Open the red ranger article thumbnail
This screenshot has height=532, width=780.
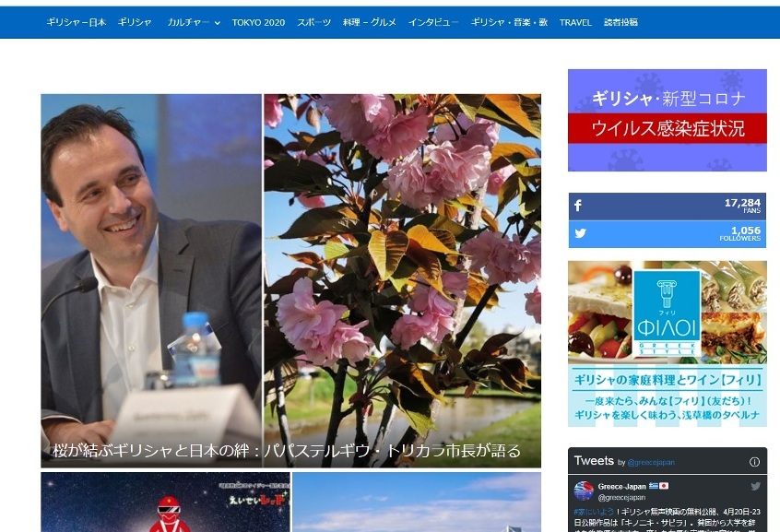(x=166, y=502)
